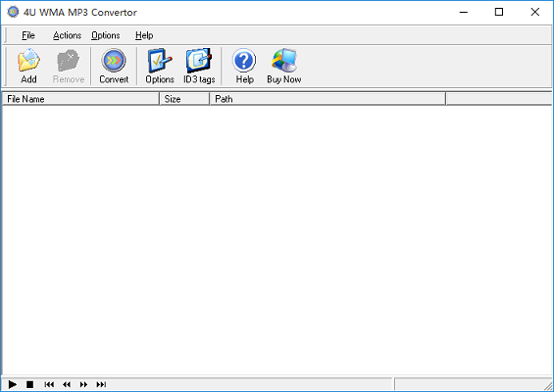Play the selected track
Screen dimensions: 554x392
[x=13, y=384]
